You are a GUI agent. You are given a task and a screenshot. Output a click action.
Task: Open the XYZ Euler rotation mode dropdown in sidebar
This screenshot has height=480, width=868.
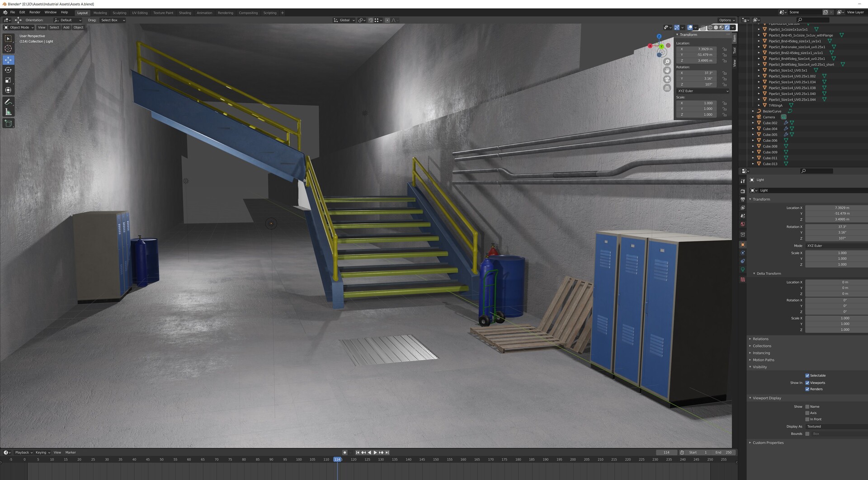(703, 91)
